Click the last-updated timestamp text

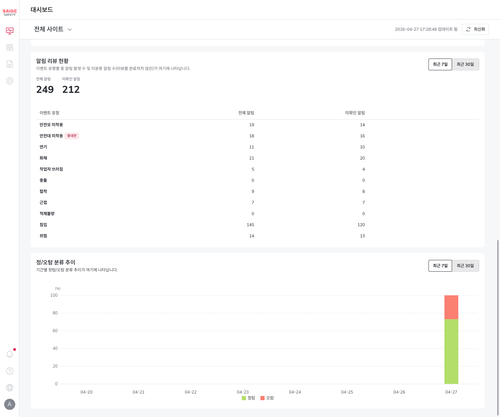pyautogui.click(x=426, y=29)
